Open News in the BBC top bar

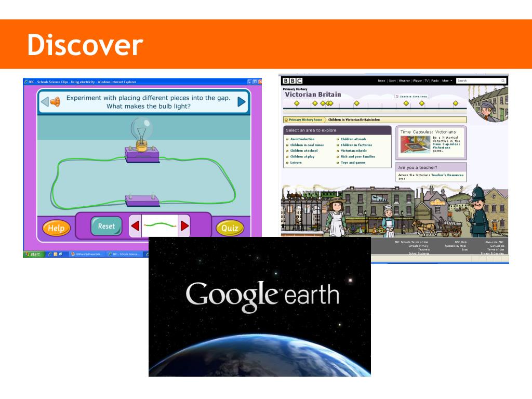(x=381, y=81)
